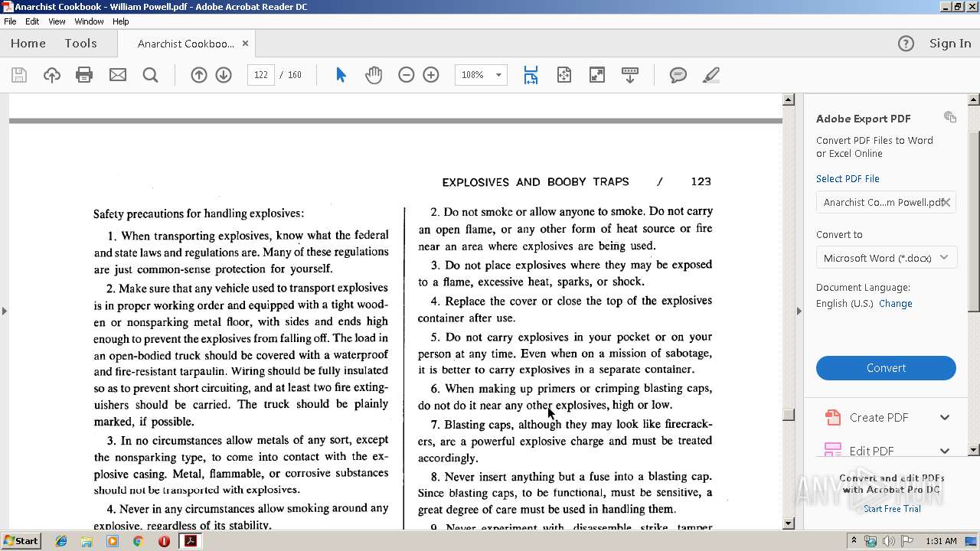Open the Find text search
The height and width of the screenshot is (551, 980).
(x=151, y=75)
